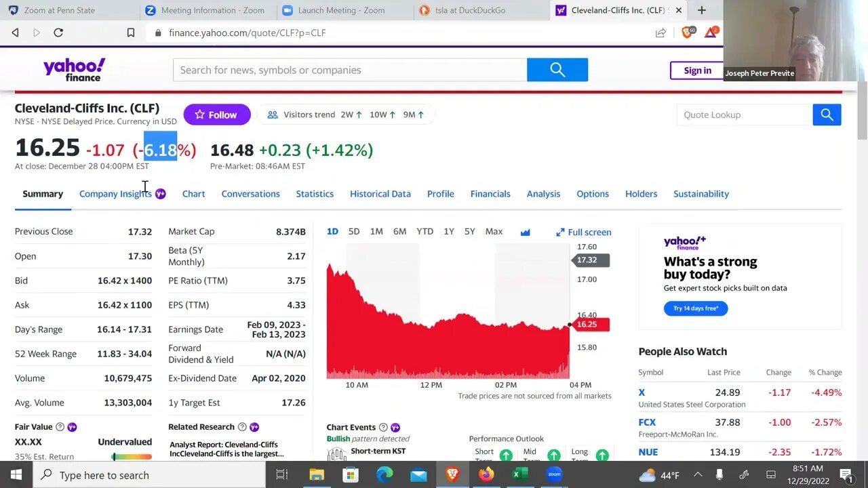Click the main Yahoo search field
The image size is (868, 488).
[x=350, y=70]
